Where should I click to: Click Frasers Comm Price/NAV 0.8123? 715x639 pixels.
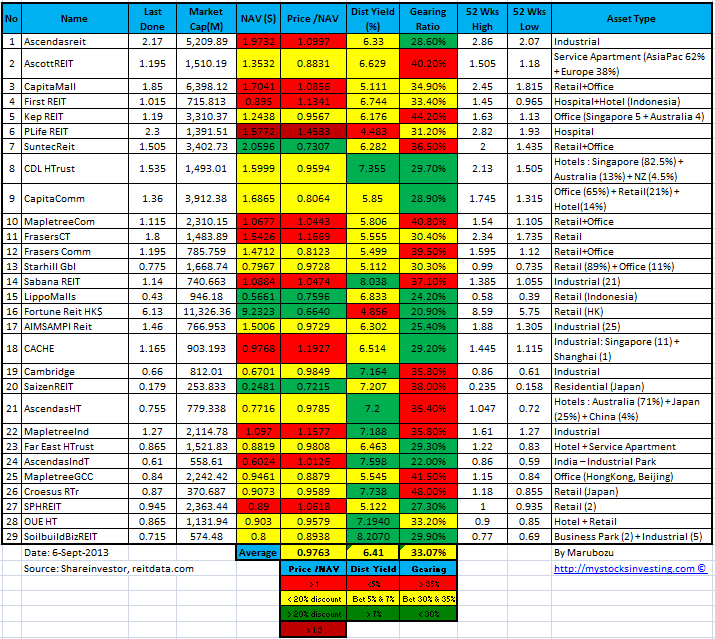(x=313, y=252)
